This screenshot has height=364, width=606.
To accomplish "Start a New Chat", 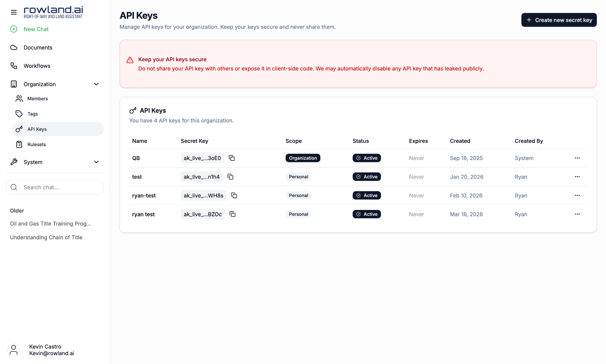I will click(x=36, y=29).
